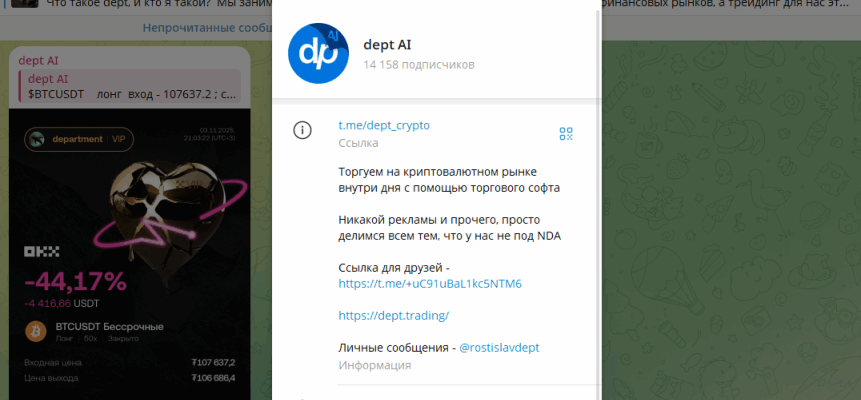Open the t.me/dept_crypto channel link

pyautogui.click(x=383, y=125)
